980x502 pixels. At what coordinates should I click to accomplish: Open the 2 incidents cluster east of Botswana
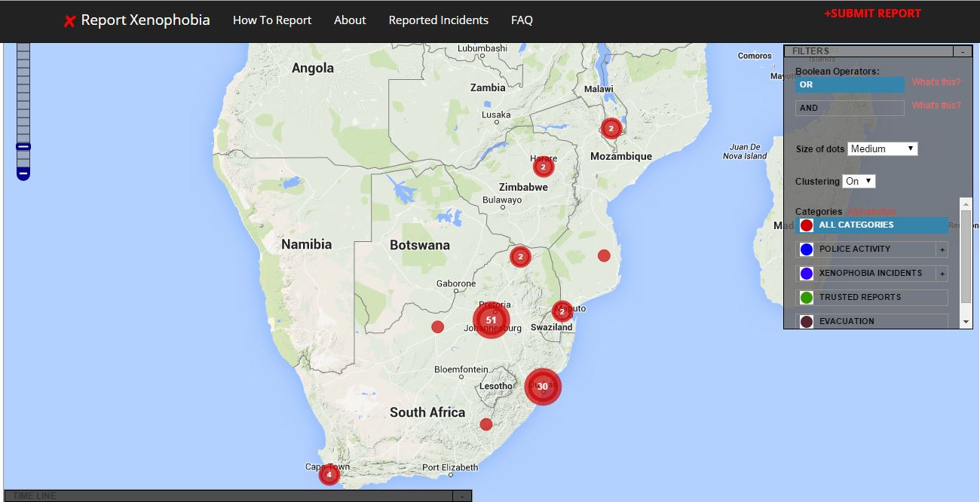pos(520,257)
